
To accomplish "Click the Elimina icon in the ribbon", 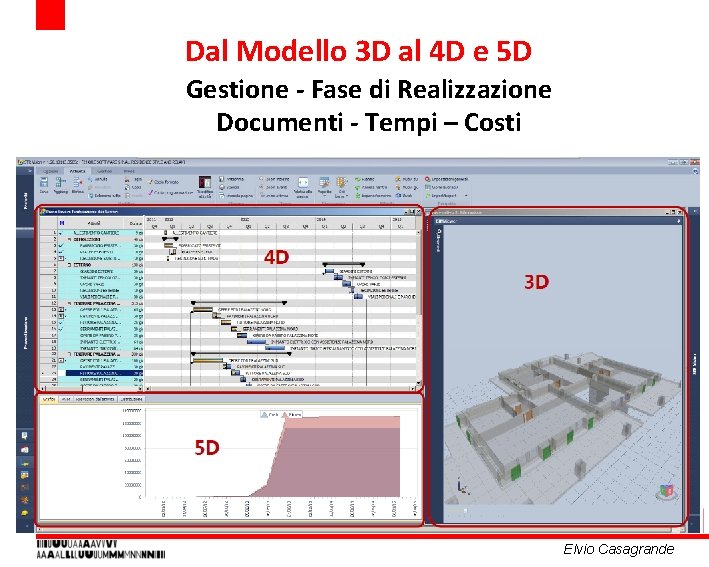I will point(78,183).
